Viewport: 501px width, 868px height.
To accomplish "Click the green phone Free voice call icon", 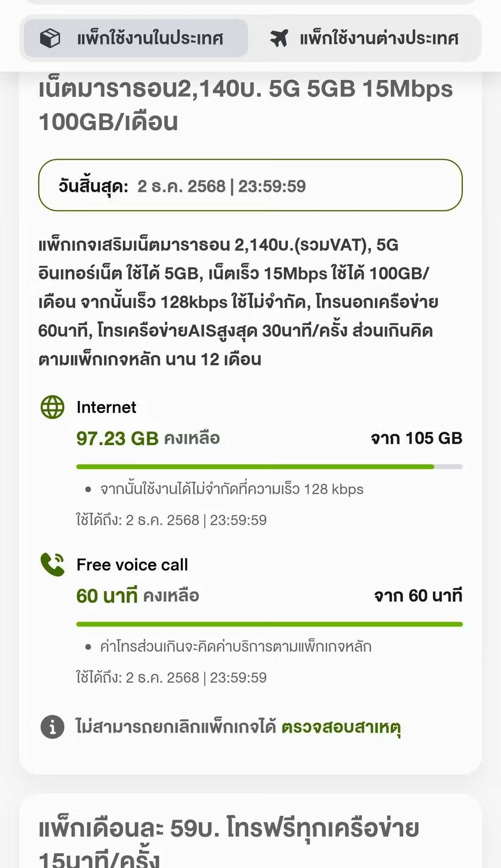I will pyautogui.click(x=53, y=565).
